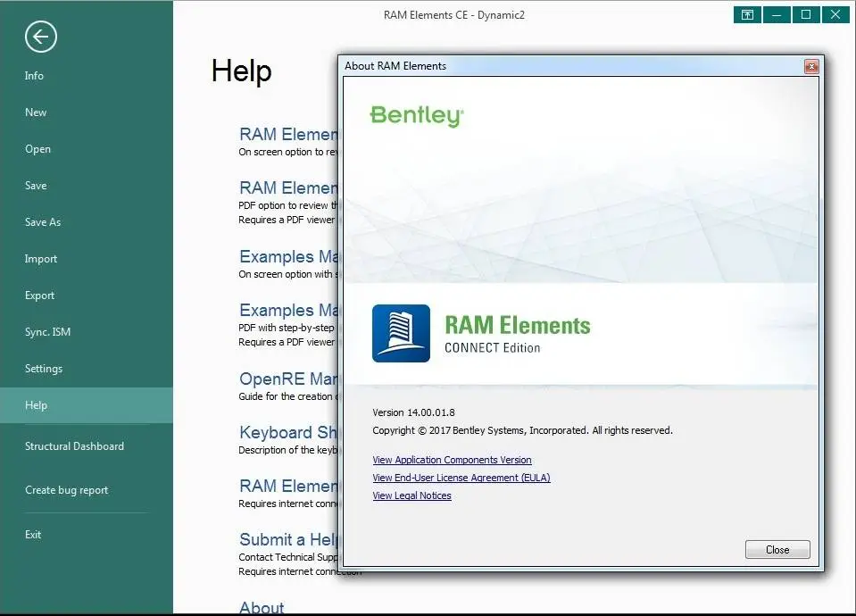The width and height of the screenshot is (856, 616).
Task: Open the OpenRE Manual help entry
Action: 288,379
